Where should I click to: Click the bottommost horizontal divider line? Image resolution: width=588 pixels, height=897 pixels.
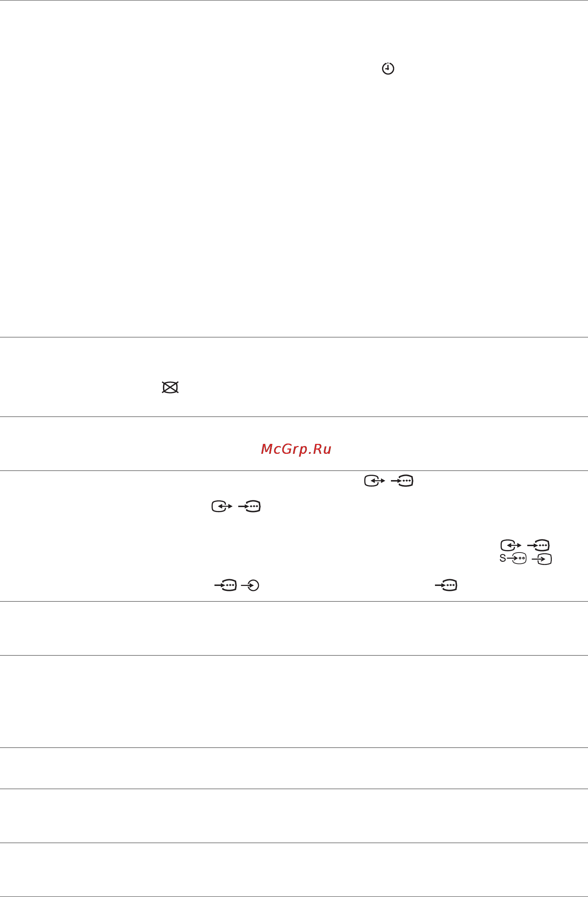[x=294, y=896]
